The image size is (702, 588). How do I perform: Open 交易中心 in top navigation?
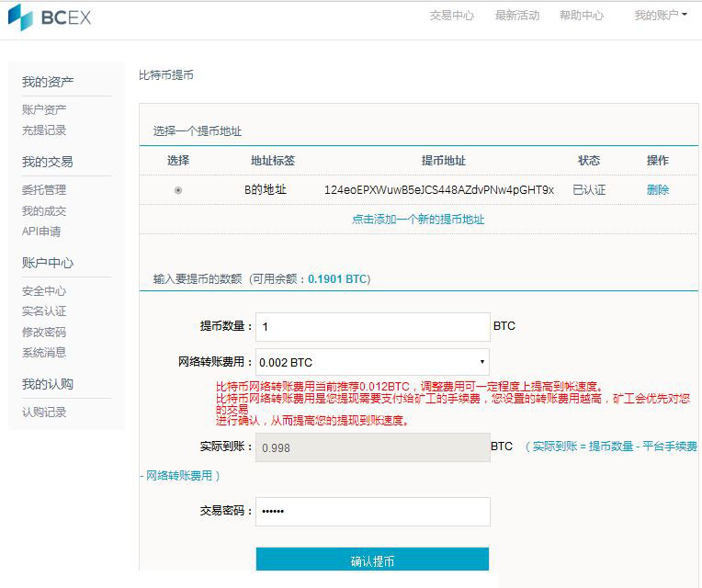[452, 16]
